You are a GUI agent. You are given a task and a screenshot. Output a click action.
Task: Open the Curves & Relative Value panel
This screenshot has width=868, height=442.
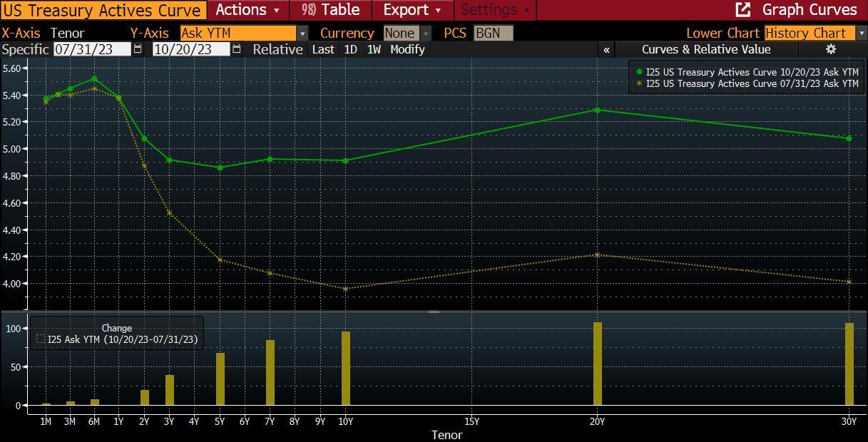point(705,49)
